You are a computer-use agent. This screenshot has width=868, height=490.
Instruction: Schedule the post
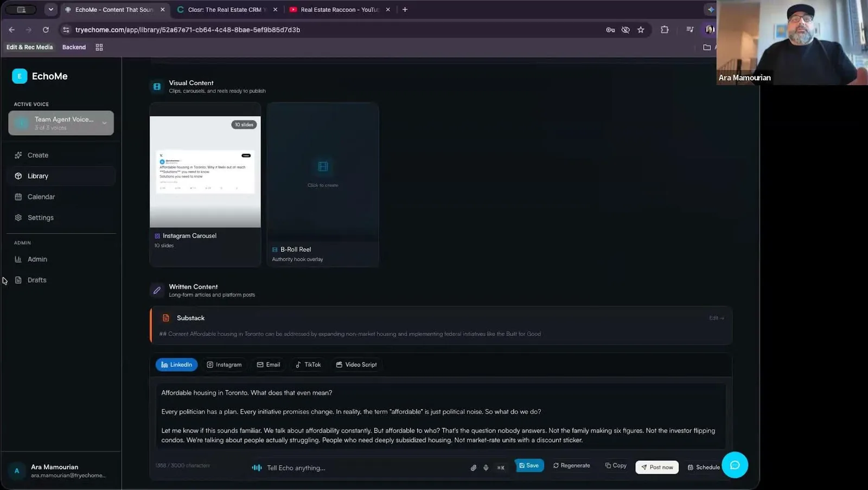[x=704, y=467]
